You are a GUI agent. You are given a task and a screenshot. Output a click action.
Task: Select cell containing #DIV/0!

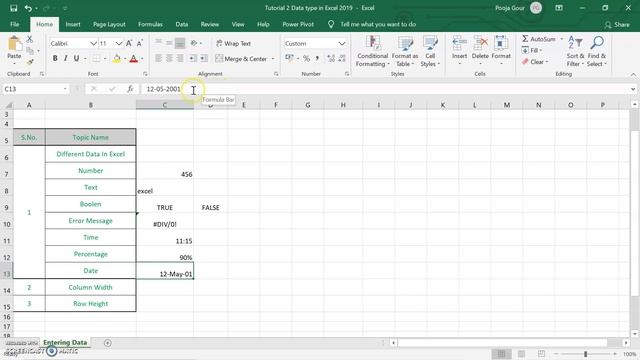[165, 221]
